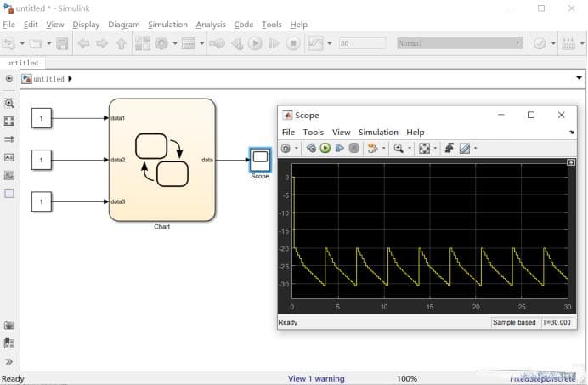Click the untitled breadcrumb in explorer bar
Image resolution: width=588 pixels, height=385 pixels.
tap(48, 79)
